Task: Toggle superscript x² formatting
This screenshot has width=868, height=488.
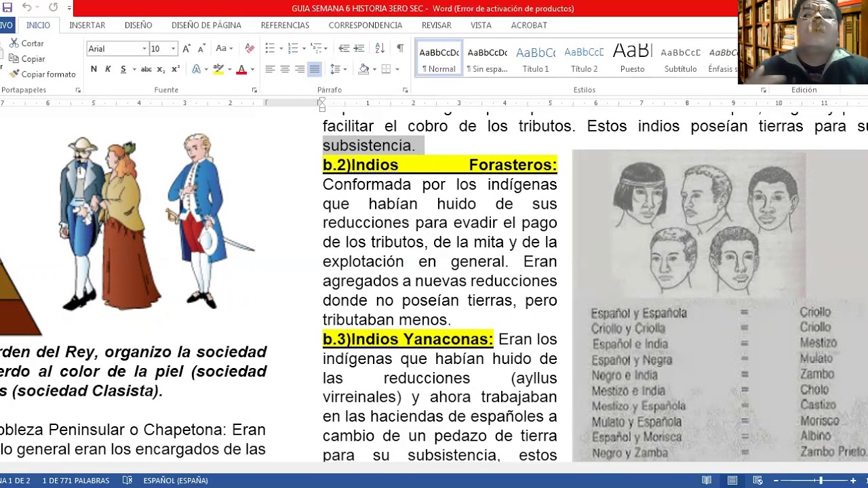Action: click(x=176, y=69)
